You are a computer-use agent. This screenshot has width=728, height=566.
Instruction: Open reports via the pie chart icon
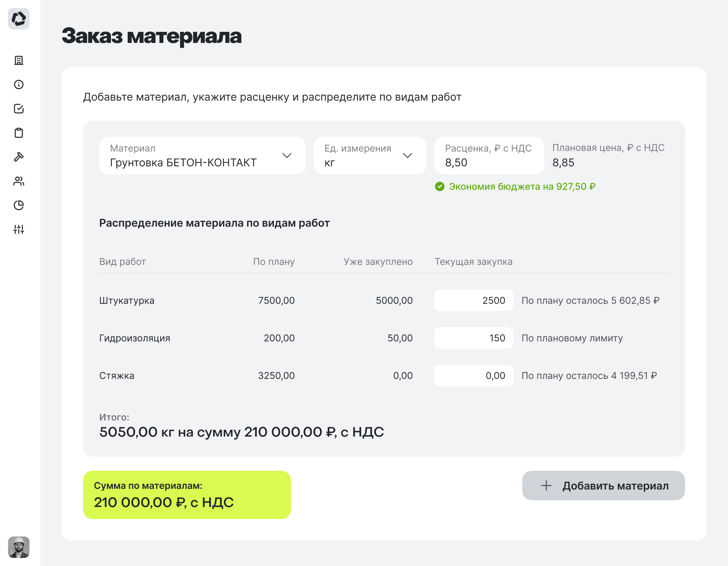pos(19,206)
